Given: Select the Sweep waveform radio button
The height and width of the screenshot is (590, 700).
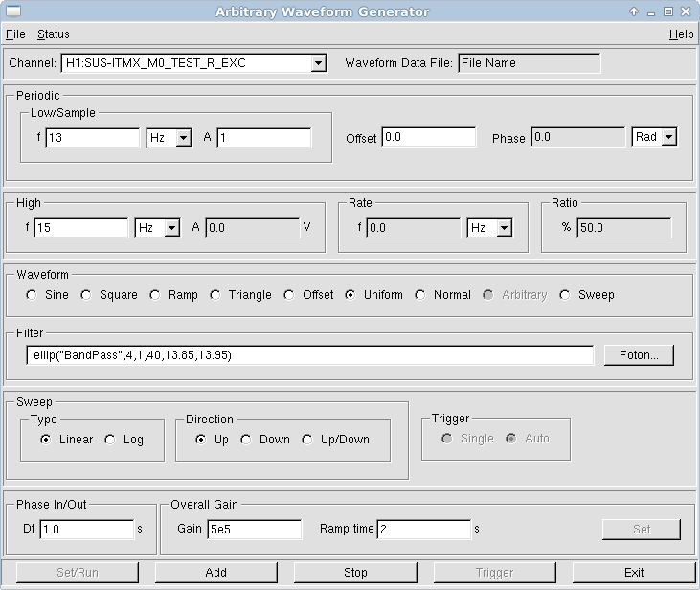Looking at the screenshot, I should click(565, 295).
